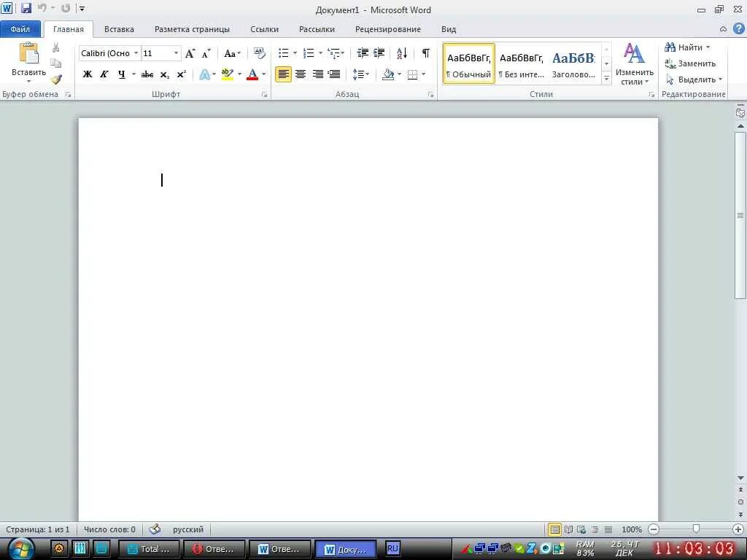Open Font dialog launcher (Шрифт)
Image resolution: width=747 pixels, height=560 pixels.
(x=264, y=95)
